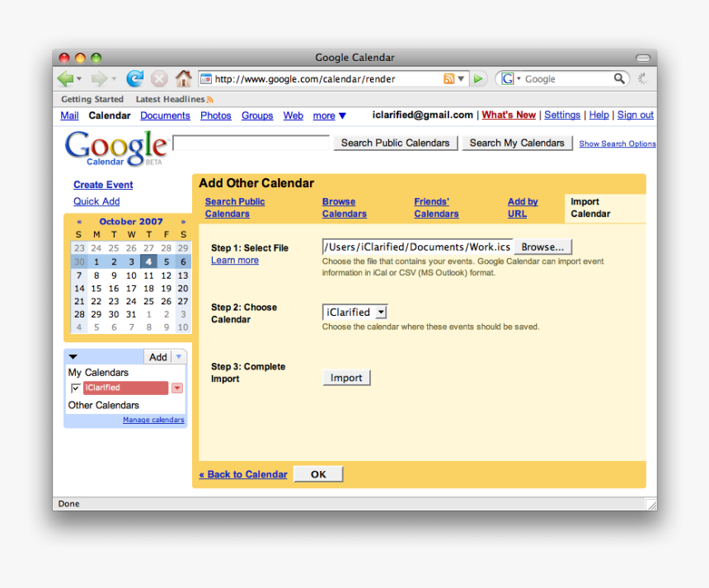Image resolution: width=709 pixels, height=588 pixels.
Task: Click the toolbar toggle pill in title bar
Action: [643, 58]
